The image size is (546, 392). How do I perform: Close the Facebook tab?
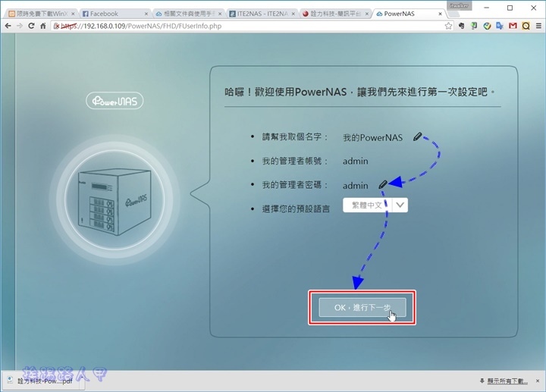tap(146, 14)
